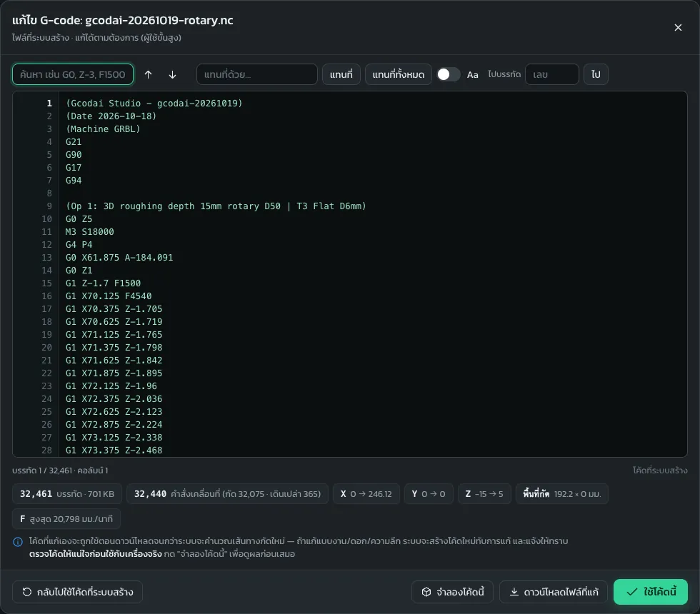Viewport: 700px width, 614px height.
Task: Click the '(Machine GRBL)' comment line
Action: pyautogui.click(x=103, y=129)
